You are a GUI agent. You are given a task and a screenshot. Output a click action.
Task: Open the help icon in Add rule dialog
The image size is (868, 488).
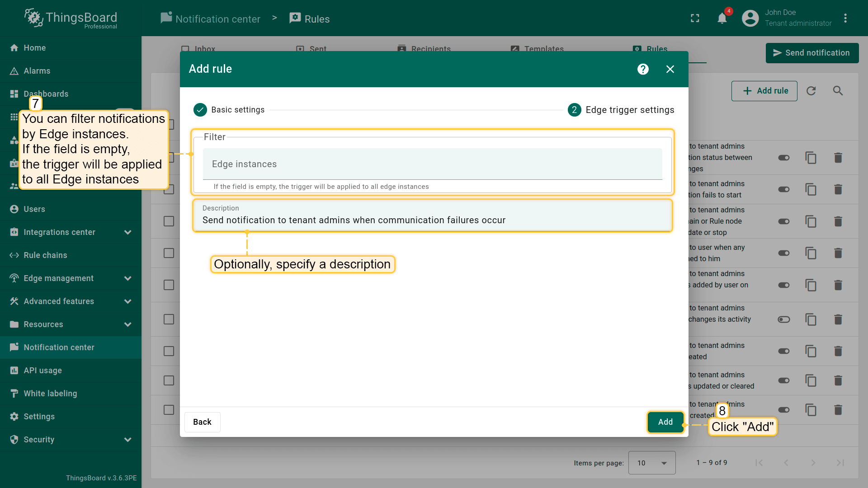643,69
